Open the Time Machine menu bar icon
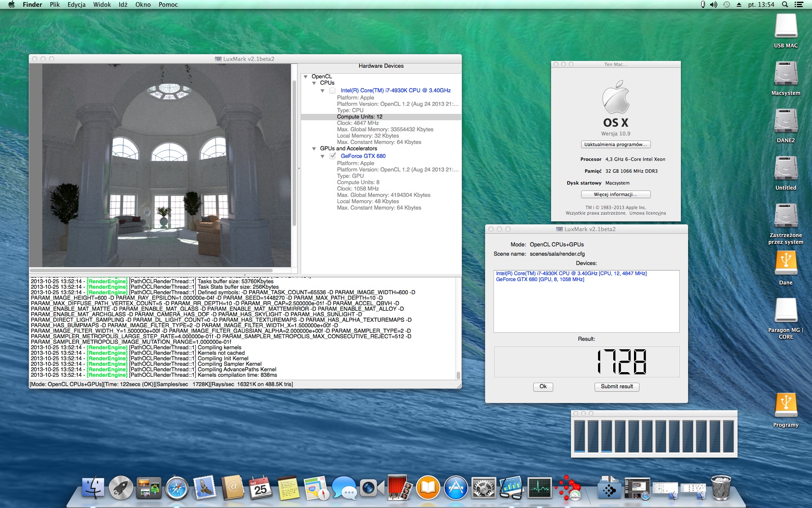 [x=727, y=5]
